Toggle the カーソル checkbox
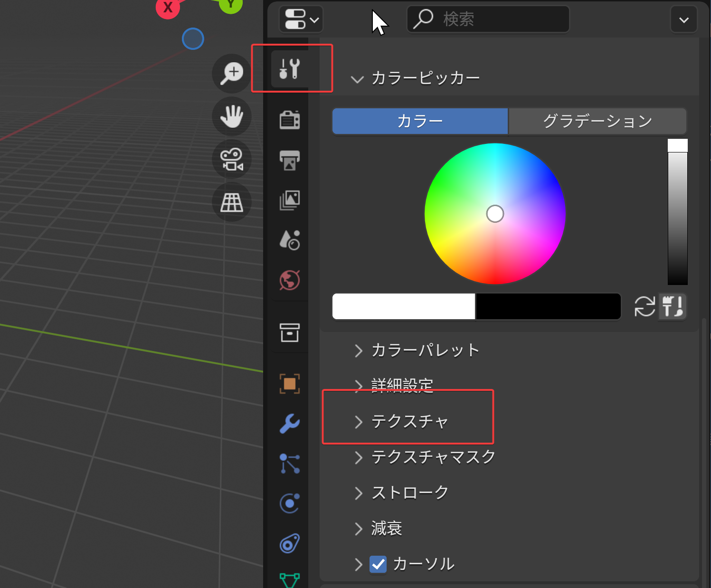The image size is (711, 588). 378,564
